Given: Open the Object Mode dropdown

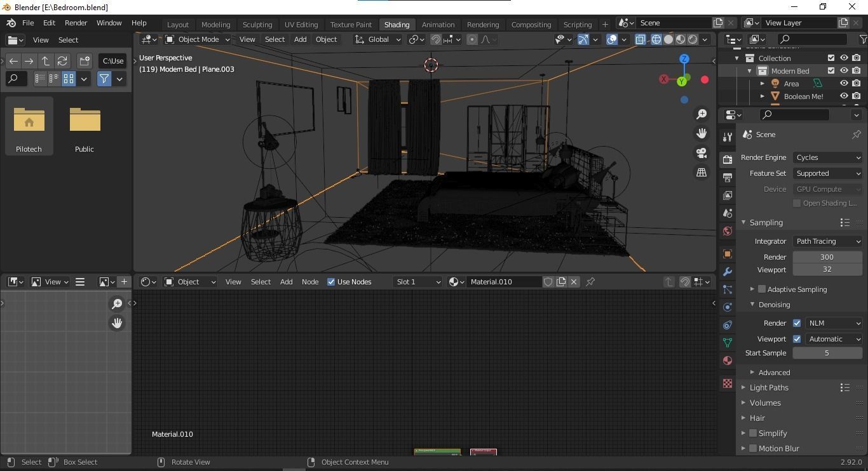Looking at the screenshot, I should click(x=198, y=39).
